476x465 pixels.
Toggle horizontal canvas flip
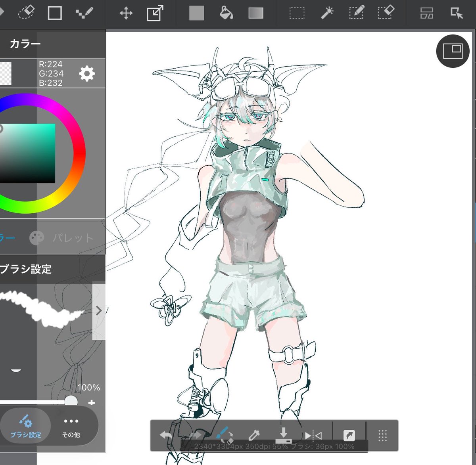(x=313, y=436)
